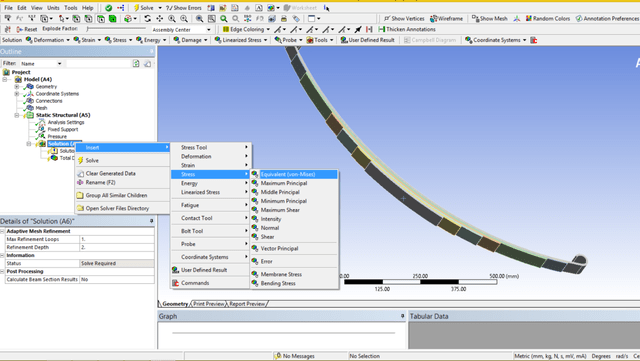Screen dimensions: 640x361
Task: Toggle Show Vertices display
Action: click(x=404, y=18)
